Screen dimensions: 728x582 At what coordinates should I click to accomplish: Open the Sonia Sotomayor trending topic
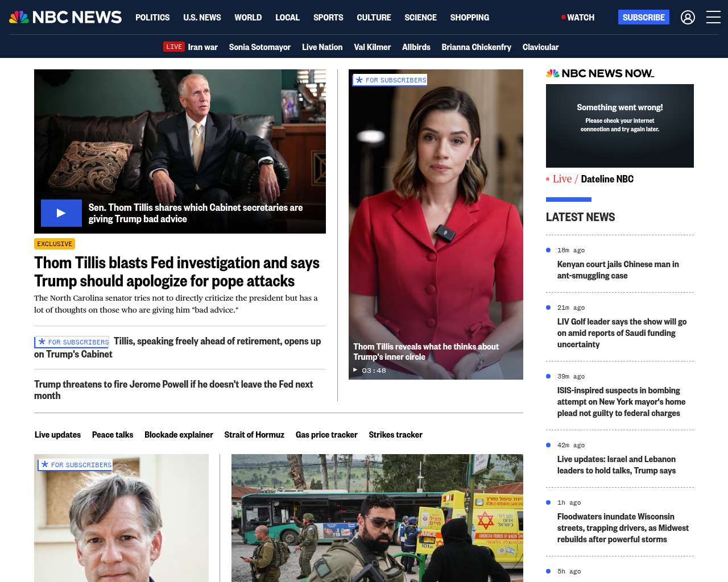[x=259, y=47]
